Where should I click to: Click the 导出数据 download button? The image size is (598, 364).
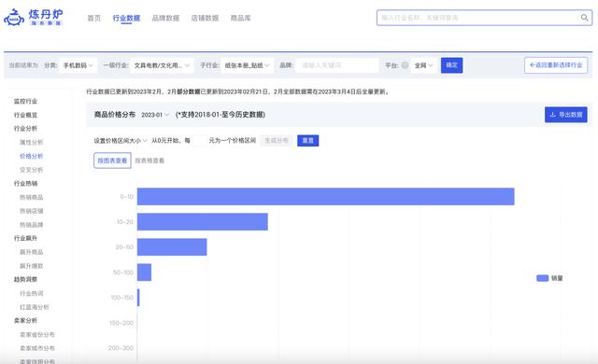566,115
